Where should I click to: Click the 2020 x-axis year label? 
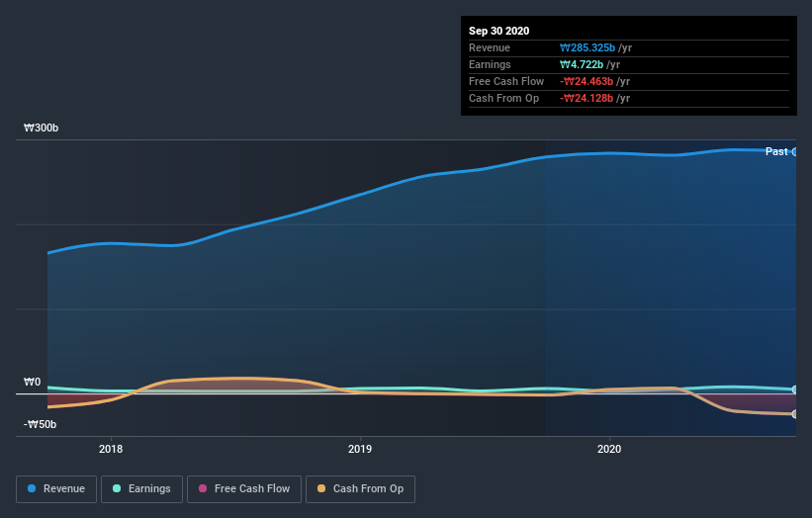[609, 449]
